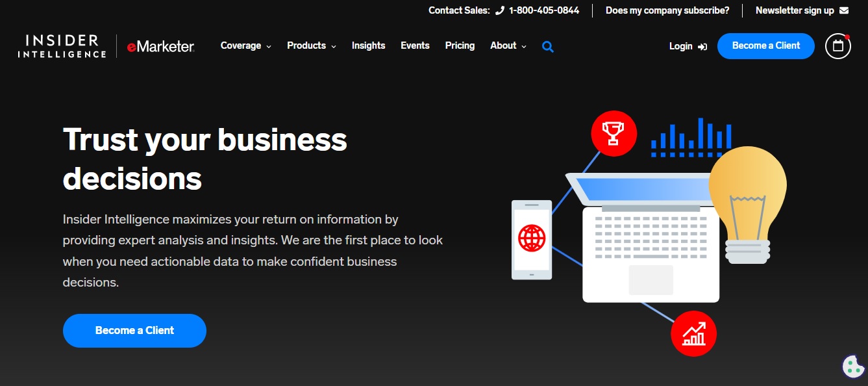The height and width of the screenshot is (386, 868).
Task: Open the About dropdown menu
Action: click(508, 45)
